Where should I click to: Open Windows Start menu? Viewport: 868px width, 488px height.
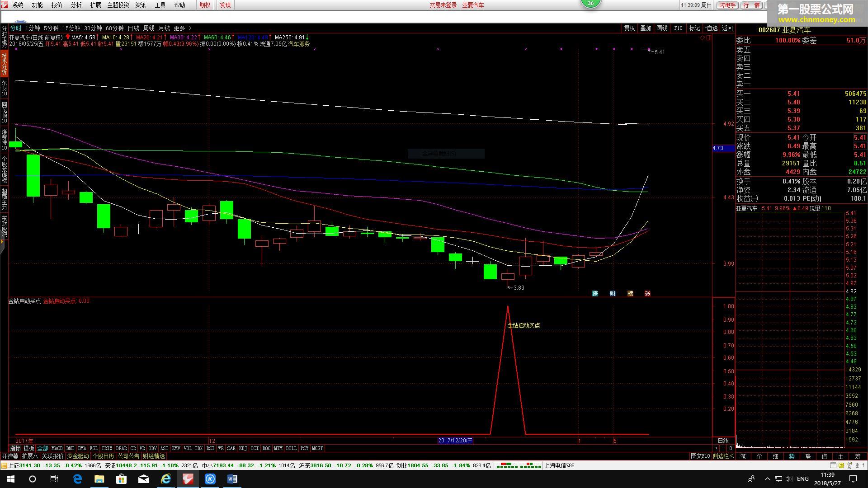point(11,479)
